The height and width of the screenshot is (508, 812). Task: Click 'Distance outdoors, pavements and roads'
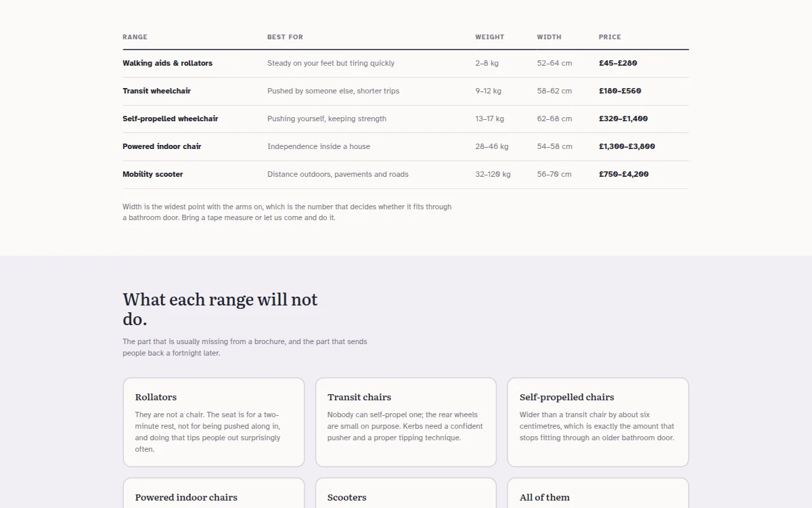tap(338, 174)
